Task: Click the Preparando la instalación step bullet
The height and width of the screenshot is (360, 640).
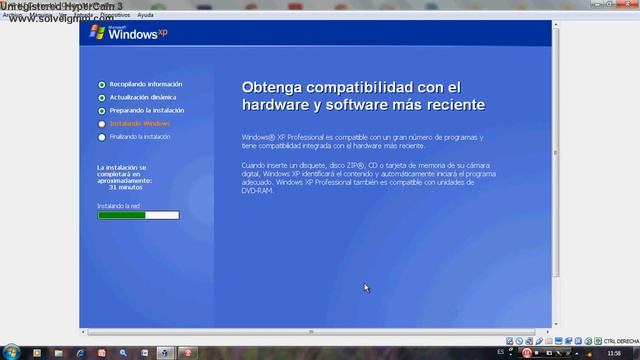Action: click(x=102, y=111)
